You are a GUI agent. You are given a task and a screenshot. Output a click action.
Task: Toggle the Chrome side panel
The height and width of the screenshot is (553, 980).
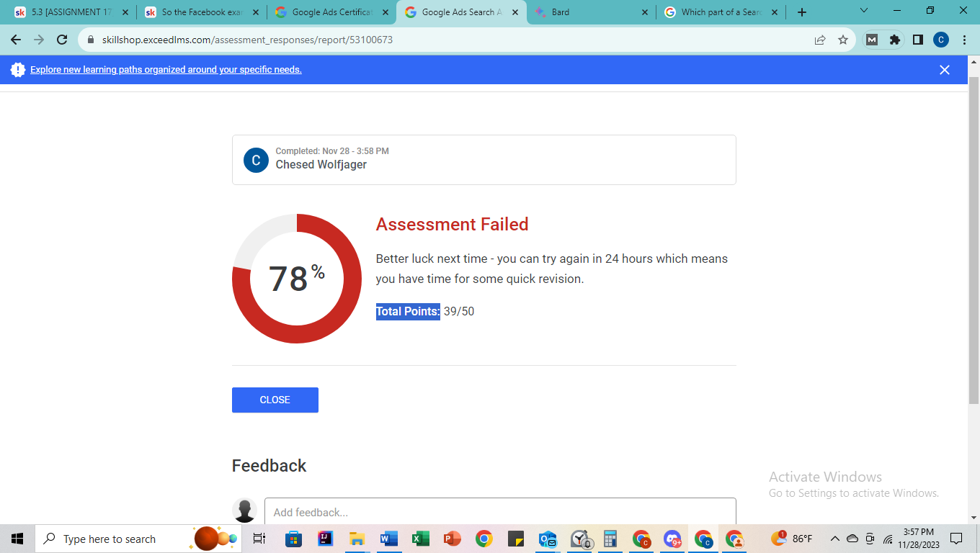pyautogui.click(x=918, y=40)
